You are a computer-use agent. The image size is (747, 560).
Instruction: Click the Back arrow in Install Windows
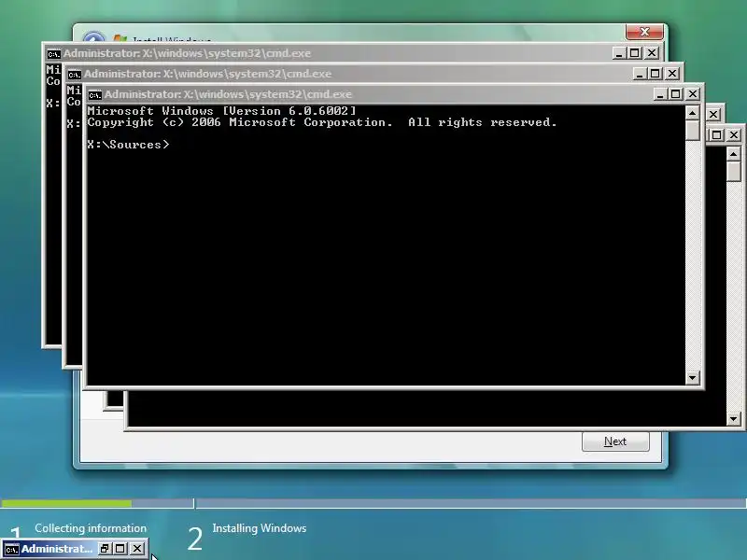(x=94, y=37)
